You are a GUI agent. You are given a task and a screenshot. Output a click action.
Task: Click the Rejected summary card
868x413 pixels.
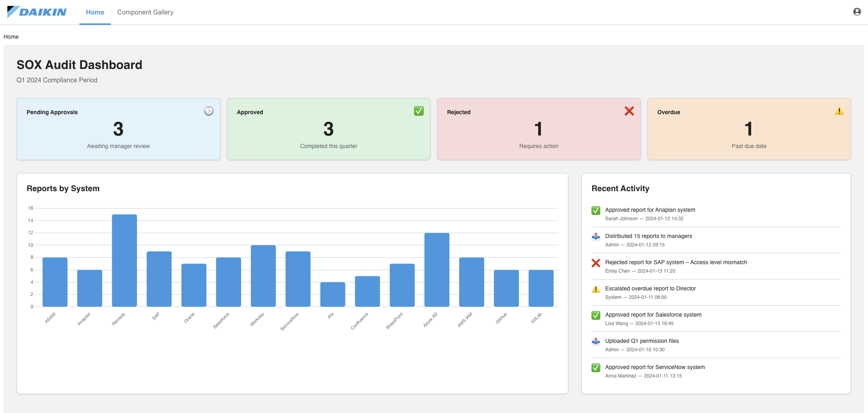point(539,129)
